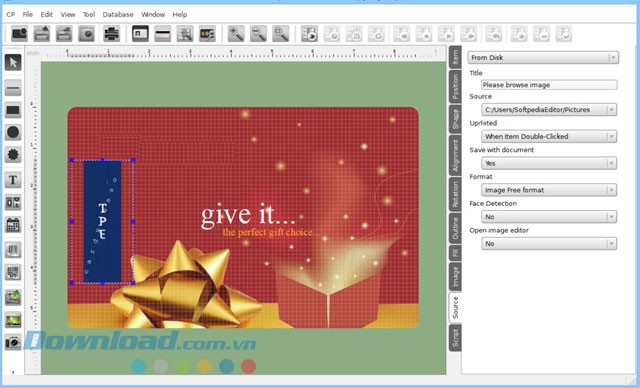Select the Rectangle shape tool

(x=13, y=110)
